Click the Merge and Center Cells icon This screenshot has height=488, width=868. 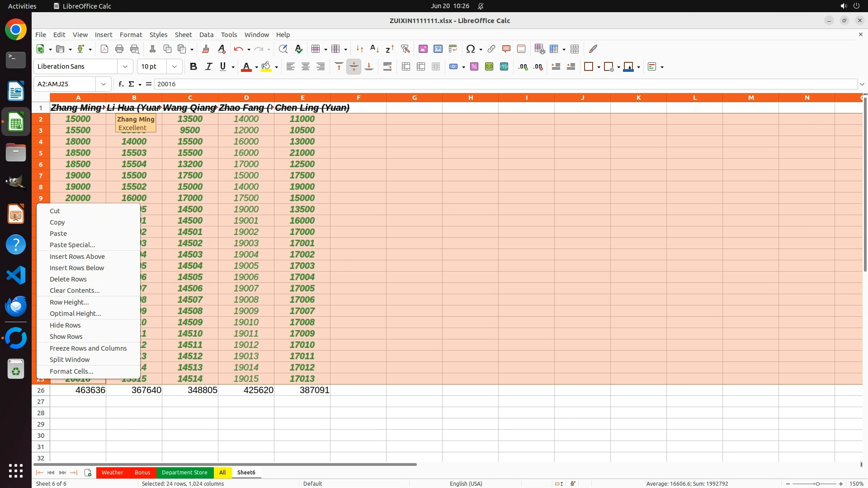pos(406,66)
